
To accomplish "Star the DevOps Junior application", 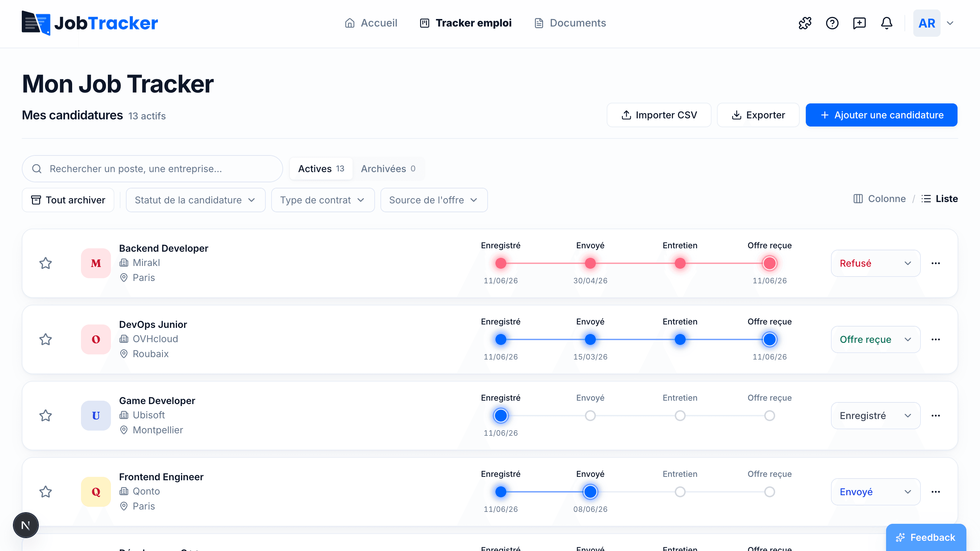I will [x=46, y=339].
